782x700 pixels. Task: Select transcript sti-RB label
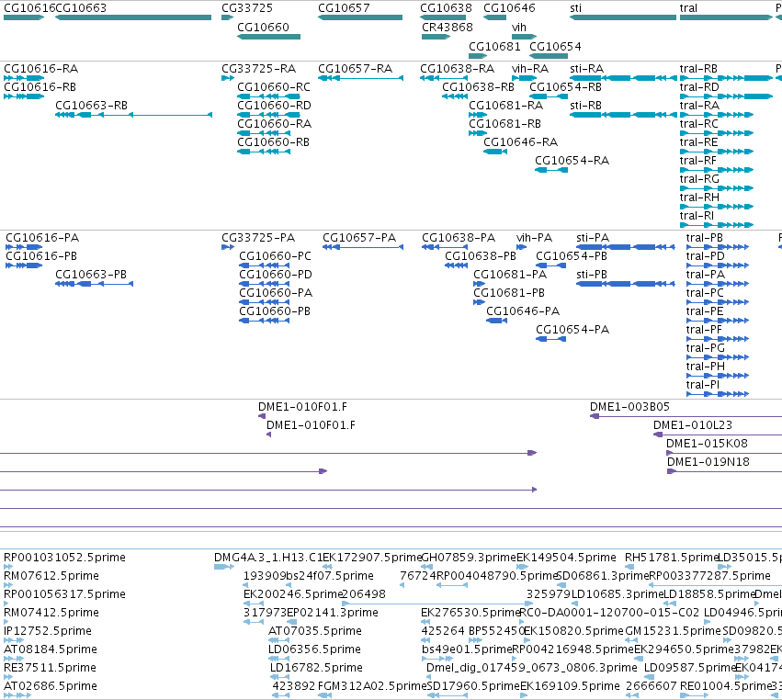click(x=585, y=106)
